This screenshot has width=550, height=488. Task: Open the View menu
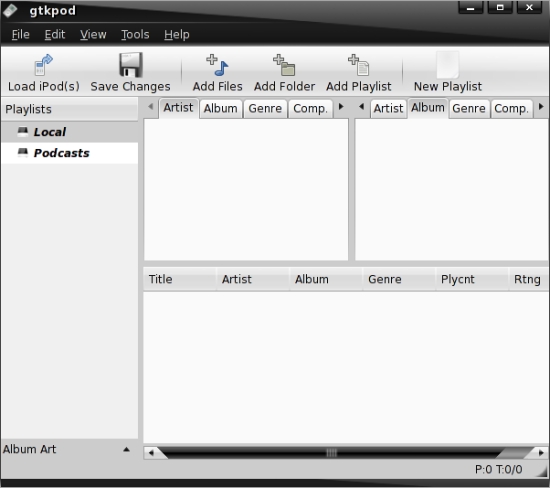click(93, 34)
